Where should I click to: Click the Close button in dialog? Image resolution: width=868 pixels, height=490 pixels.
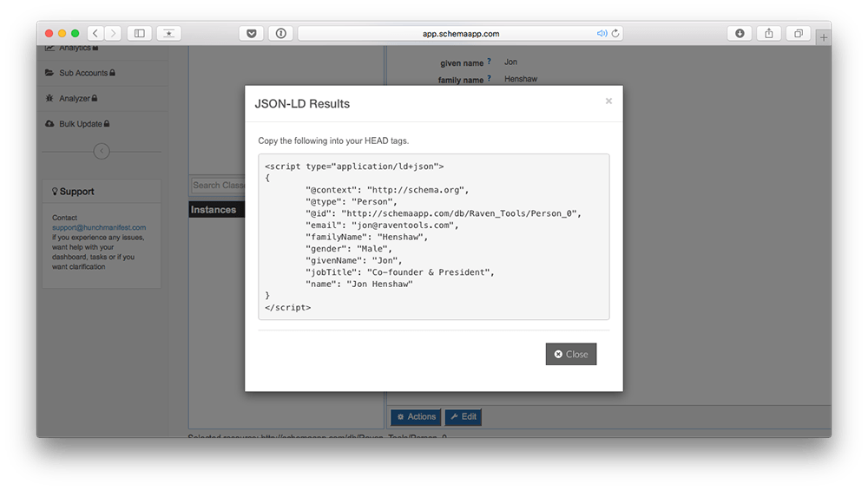click(571, 354)
